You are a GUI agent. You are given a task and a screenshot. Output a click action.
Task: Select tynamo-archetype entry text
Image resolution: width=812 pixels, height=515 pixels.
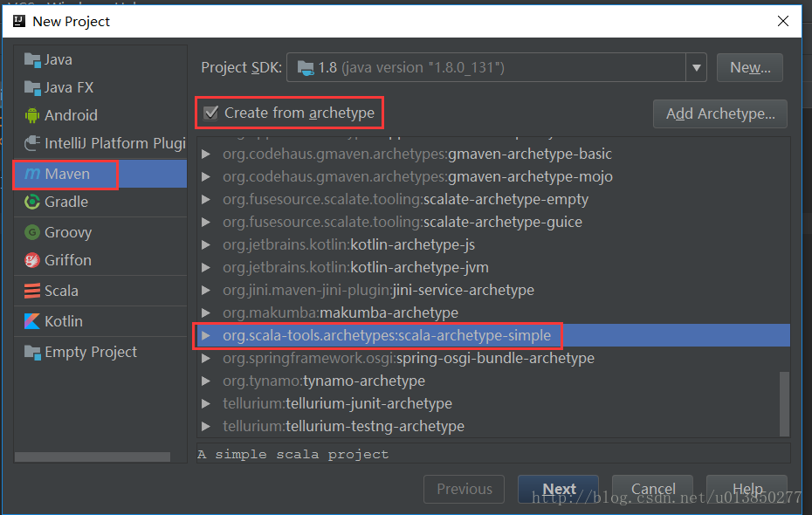point(324,381)
